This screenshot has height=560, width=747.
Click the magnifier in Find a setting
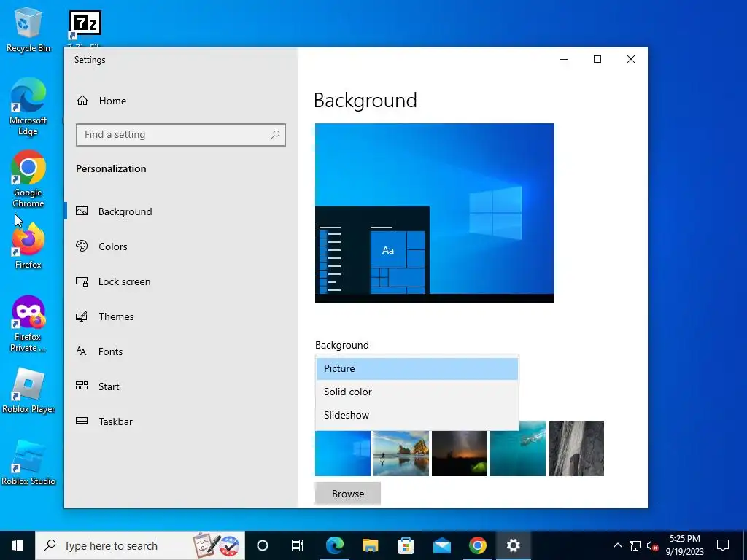click(x=275, y=135)
